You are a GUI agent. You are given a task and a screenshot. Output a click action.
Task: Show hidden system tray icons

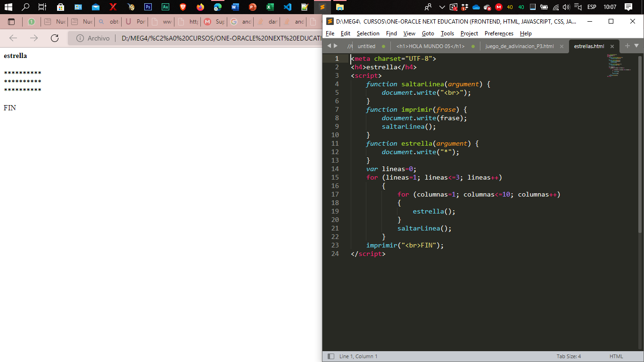click(442, 7)
